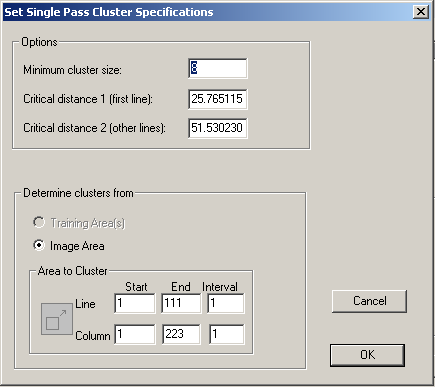Click the Minimum cluster size input field
Screen dimensions: 435x387
click(218, 69)
